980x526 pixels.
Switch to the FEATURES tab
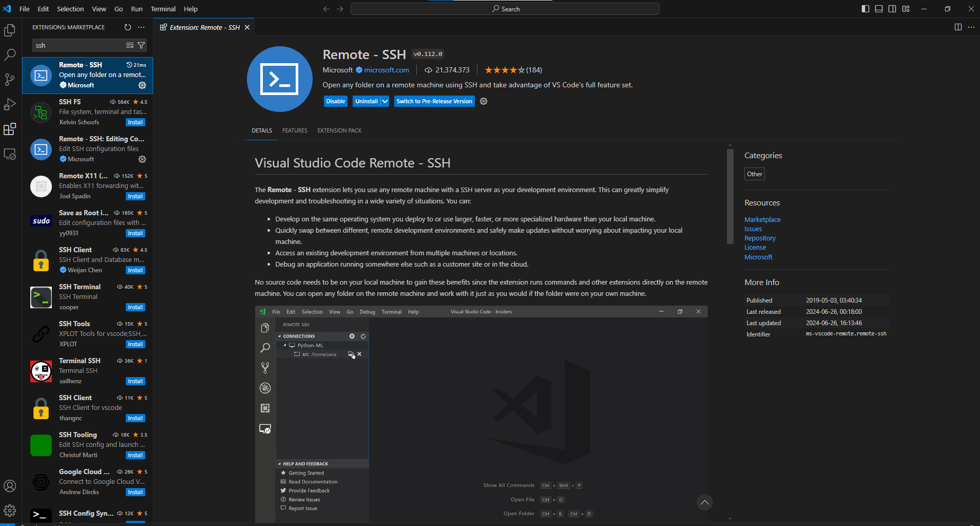tap(295, 130)
